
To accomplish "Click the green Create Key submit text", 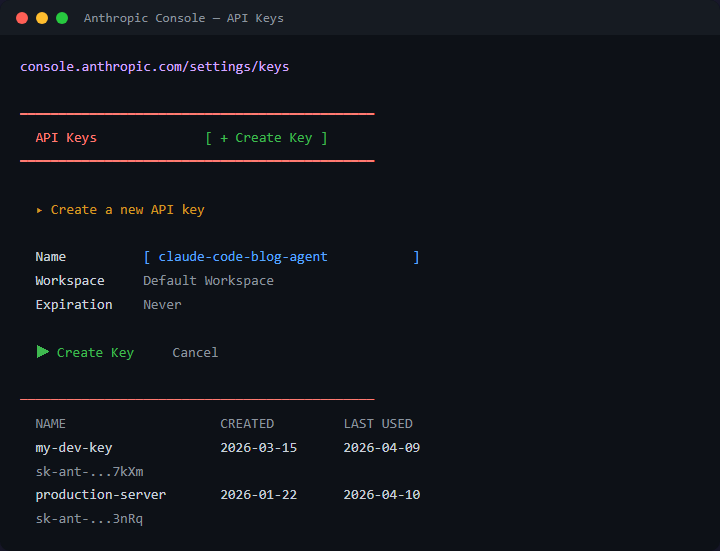I will (95, 353).
